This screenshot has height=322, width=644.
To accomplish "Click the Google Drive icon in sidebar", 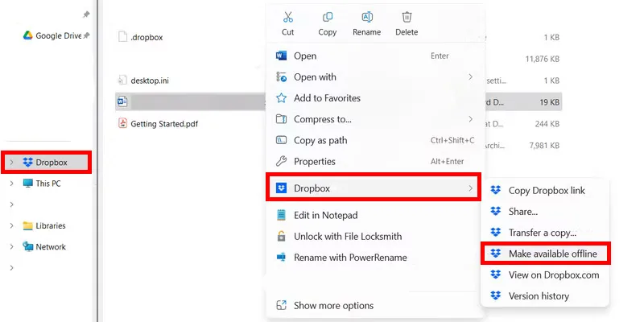I will click(27, 35).
